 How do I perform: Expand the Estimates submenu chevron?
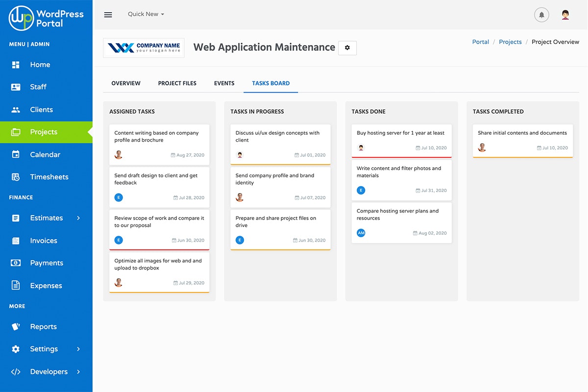(78, 218)
